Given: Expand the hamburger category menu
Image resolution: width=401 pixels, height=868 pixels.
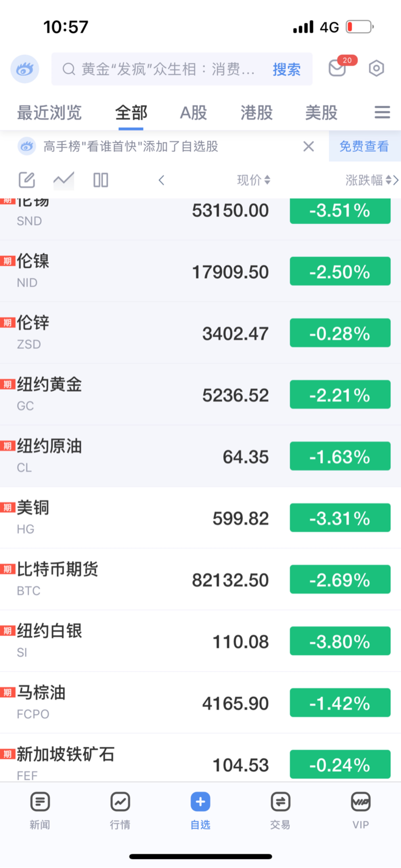Looking at the screenshot, I should (x=382, y=112).
